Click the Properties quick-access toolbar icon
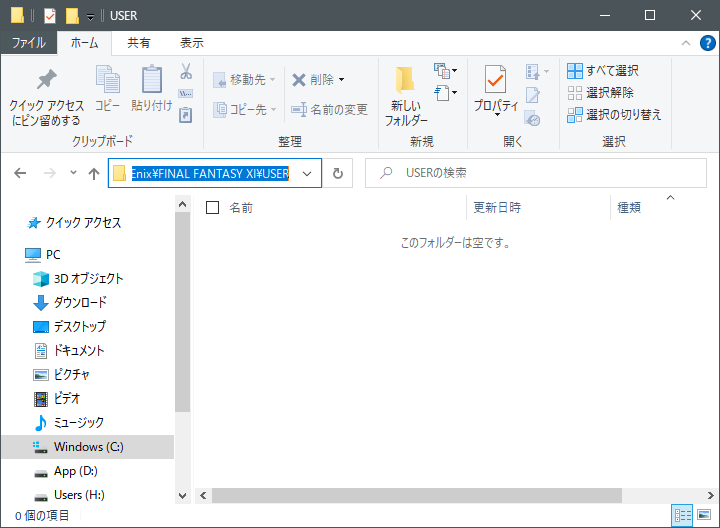Image resolution: width=720 pixels, height=528 pixels. pos(50,16)
